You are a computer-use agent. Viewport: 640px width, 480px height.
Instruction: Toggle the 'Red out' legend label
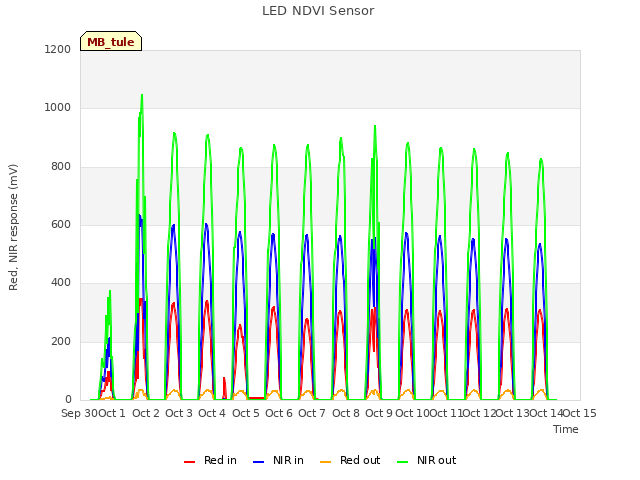tap(360, 460)
